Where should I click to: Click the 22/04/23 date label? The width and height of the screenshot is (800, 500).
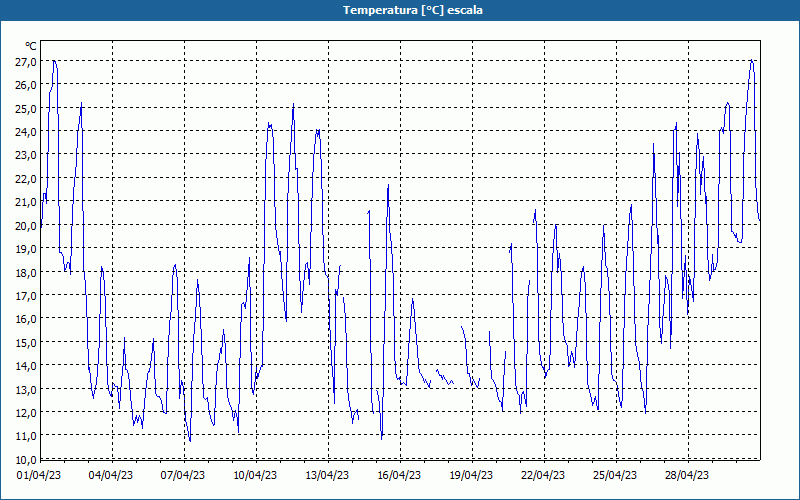pos(543,476)
